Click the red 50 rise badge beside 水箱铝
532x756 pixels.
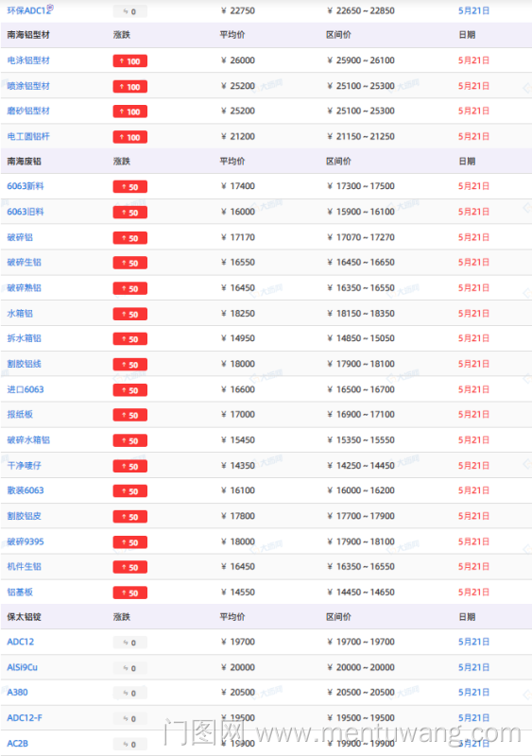(130, 314)
